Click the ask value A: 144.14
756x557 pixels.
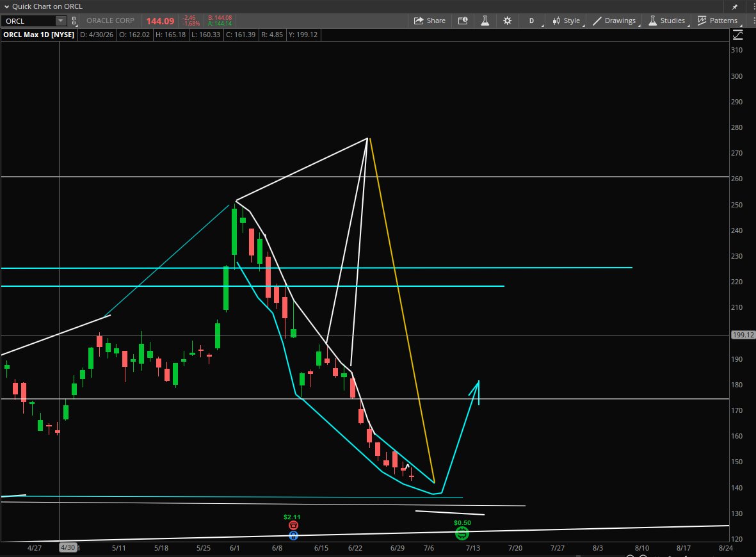[x=220, y=24]
